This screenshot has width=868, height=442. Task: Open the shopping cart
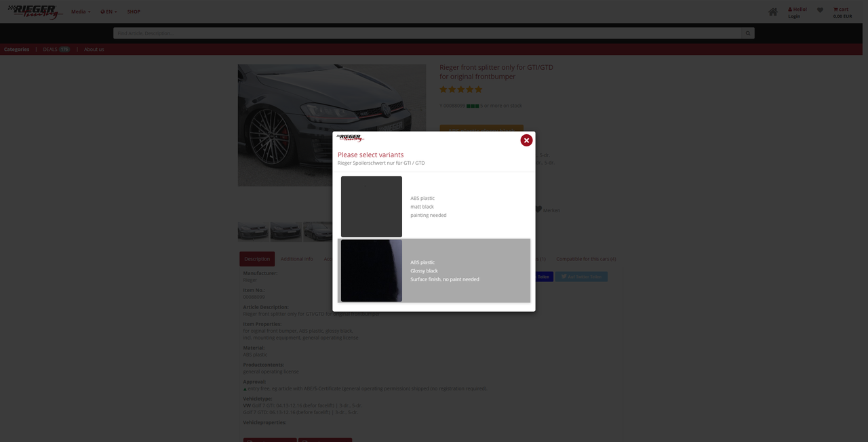[x=842, y=12]
